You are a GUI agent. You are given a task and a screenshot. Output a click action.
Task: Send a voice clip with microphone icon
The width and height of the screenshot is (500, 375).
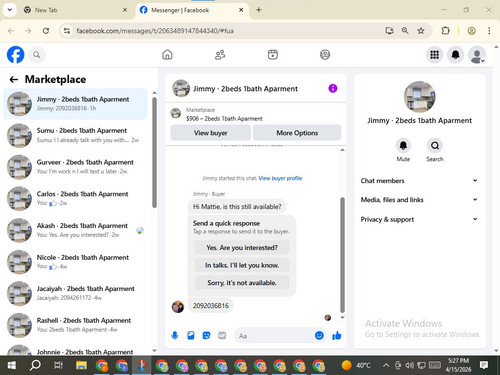175,335
